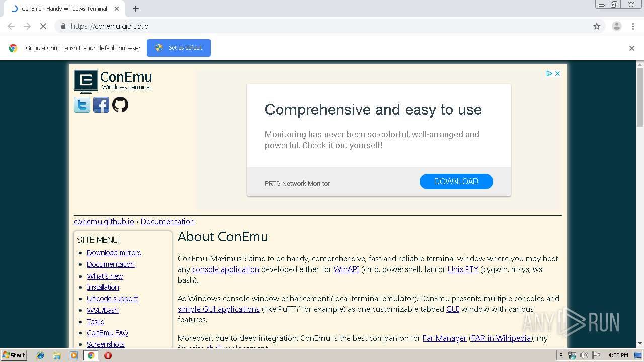Open the network tray icon

(572, 355)
